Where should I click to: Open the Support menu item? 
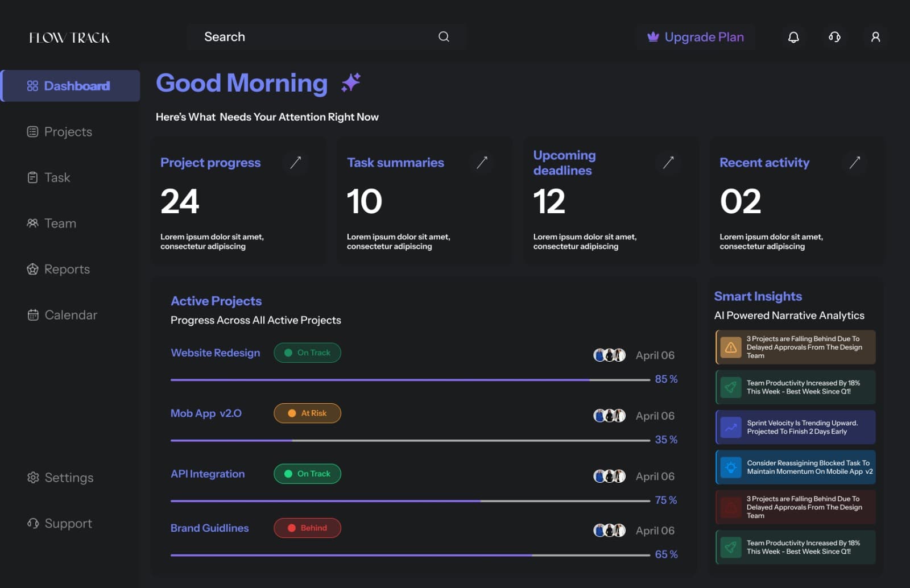coord(60,523)
